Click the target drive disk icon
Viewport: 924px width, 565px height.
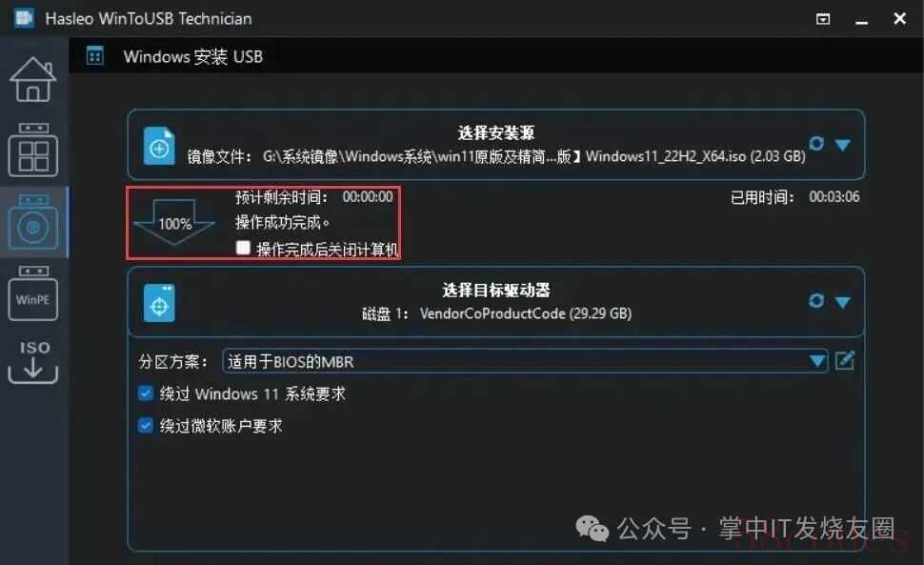(x=159, y=303)
